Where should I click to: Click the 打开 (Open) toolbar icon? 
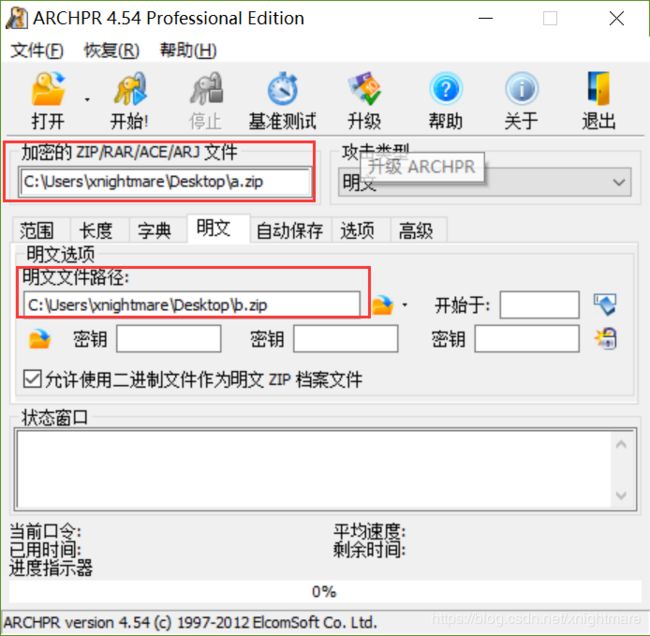click(48, 89)
